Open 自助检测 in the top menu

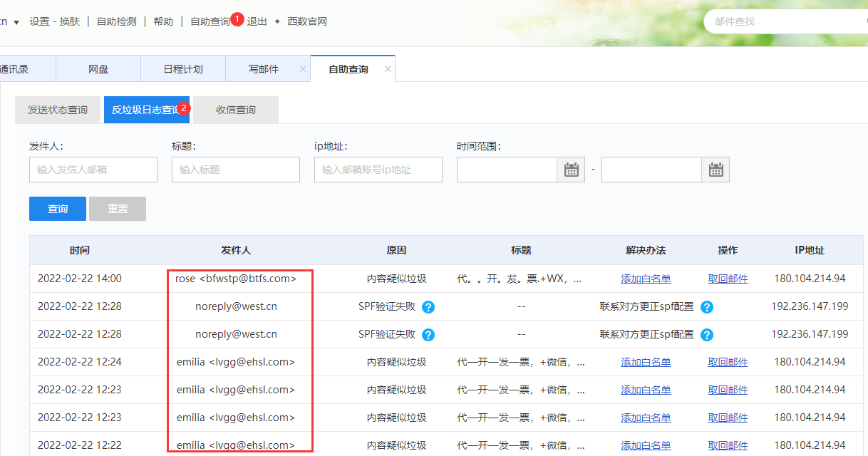point(116,21)
